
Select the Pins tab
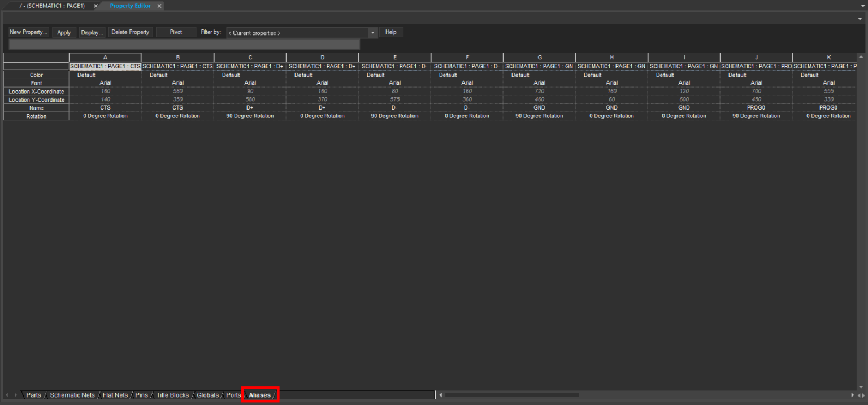click(141, 395)
